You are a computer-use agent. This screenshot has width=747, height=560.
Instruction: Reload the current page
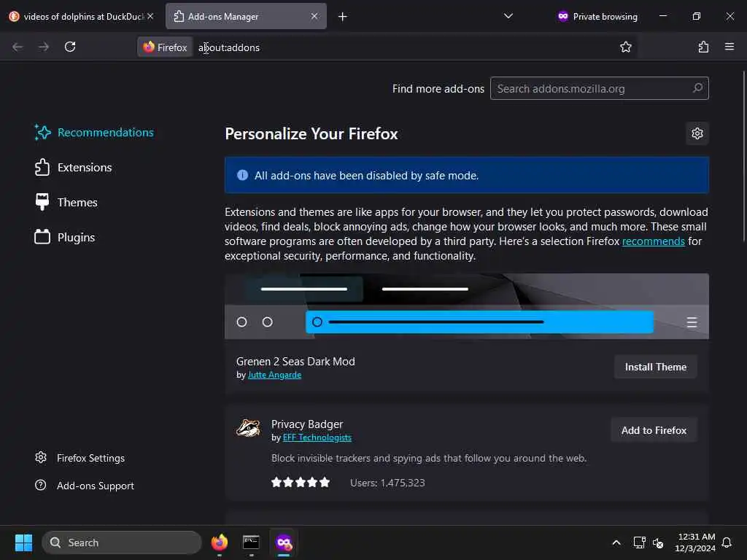click(x=70, y=47)
